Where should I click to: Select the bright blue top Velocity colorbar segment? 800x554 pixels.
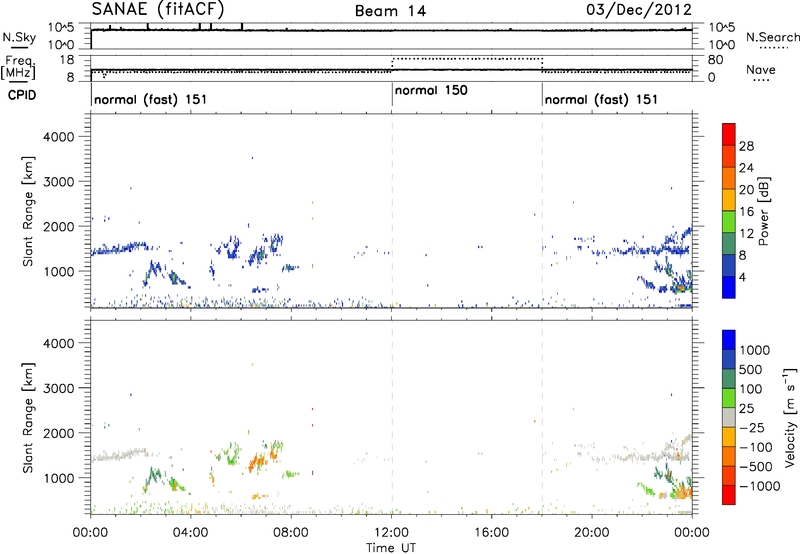pos(729,340)
